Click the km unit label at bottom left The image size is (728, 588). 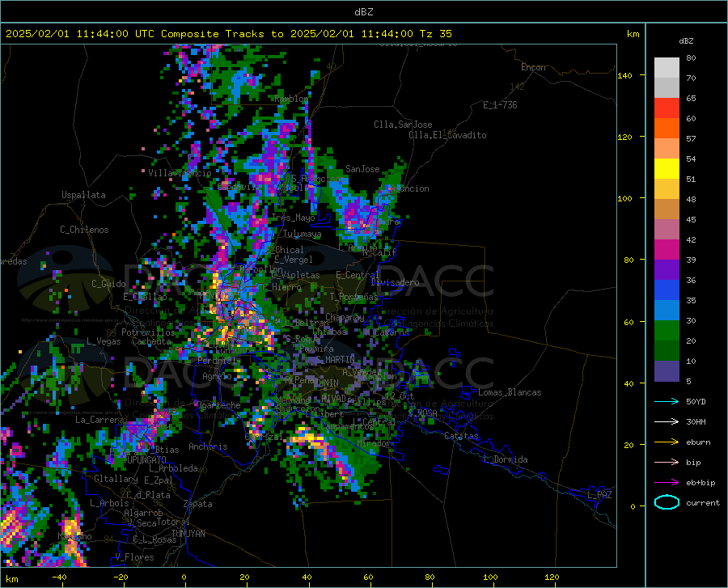coord(11,579)
